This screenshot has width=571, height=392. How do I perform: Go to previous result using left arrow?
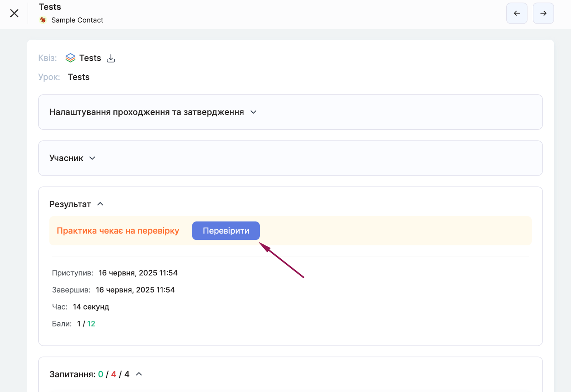point(516,13)
